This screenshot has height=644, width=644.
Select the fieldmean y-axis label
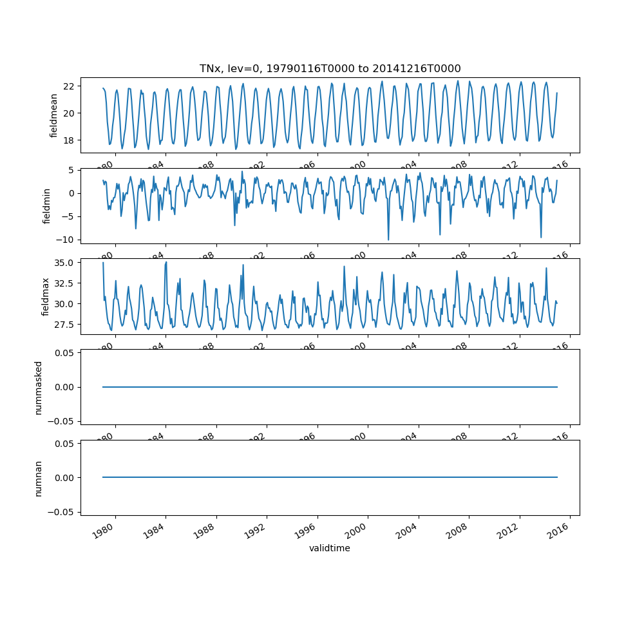coord(54,115)
